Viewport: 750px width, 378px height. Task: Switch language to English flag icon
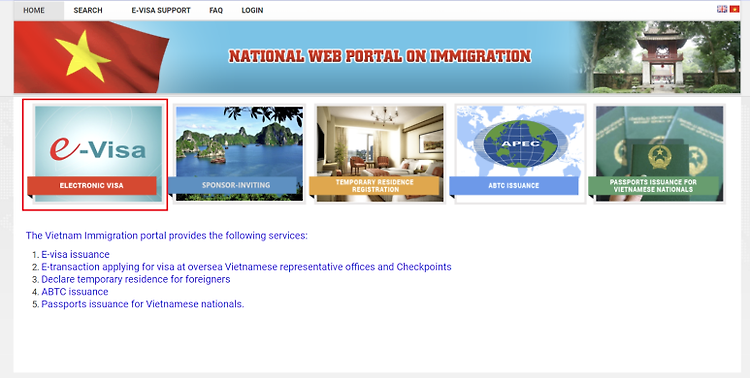tap(722, 9)
